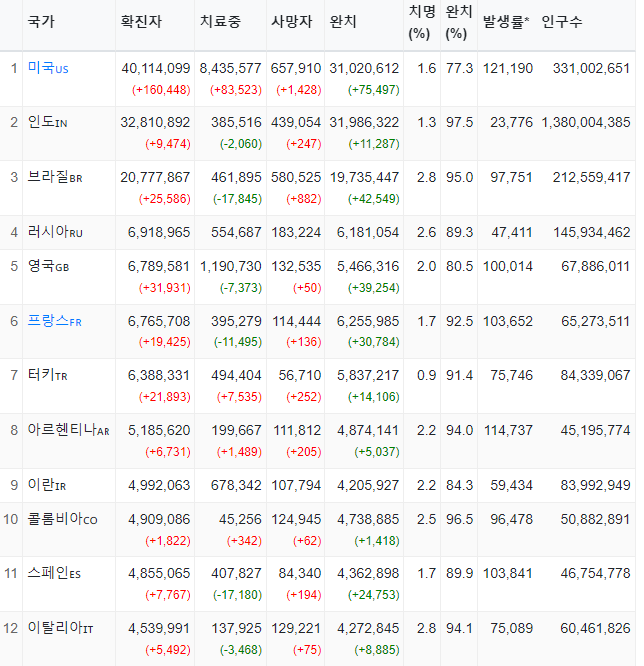Select the 브라질 BR country name
This screenshot has width=644, height=666.
tap(55, 177)
